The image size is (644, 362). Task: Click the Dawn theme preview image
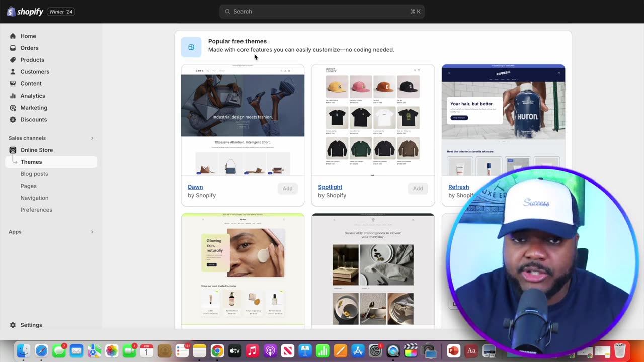tap(243, 120)
